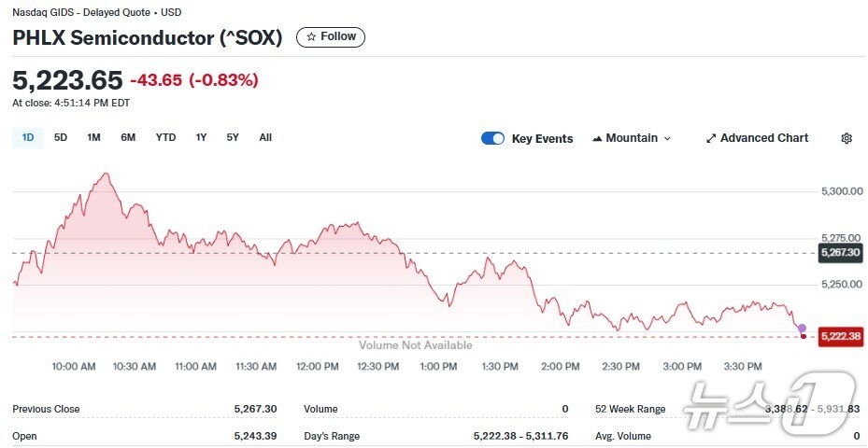The height and width of the screenshot is (448, 868).
Task: Select the 5Y chart range
Action: click(233, 137)
